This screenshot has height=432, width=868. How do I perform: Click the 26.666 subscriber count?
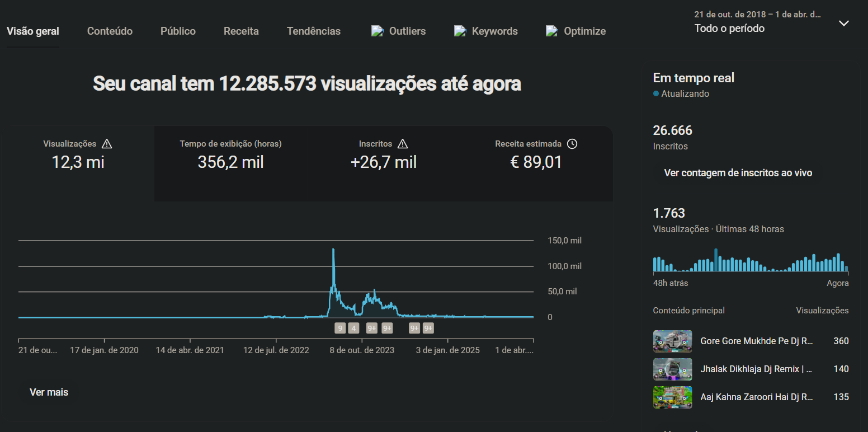(673, 131)
